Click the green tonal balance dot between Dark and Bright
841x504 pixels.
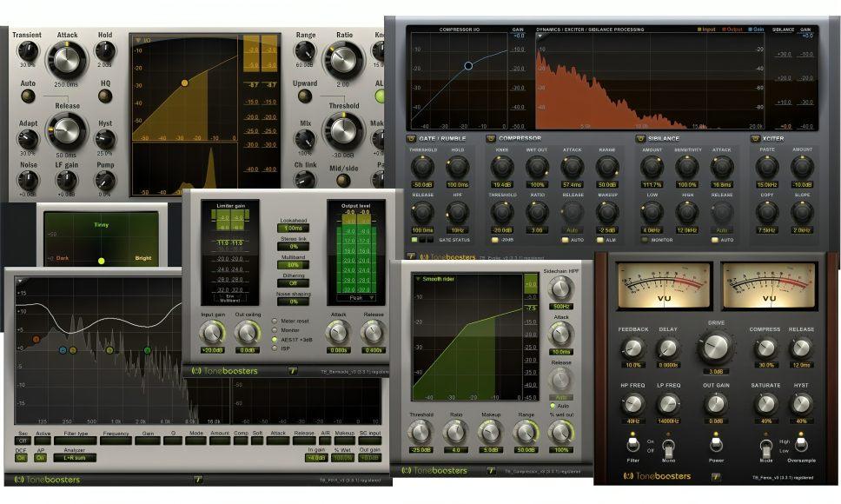click(101, 261)
